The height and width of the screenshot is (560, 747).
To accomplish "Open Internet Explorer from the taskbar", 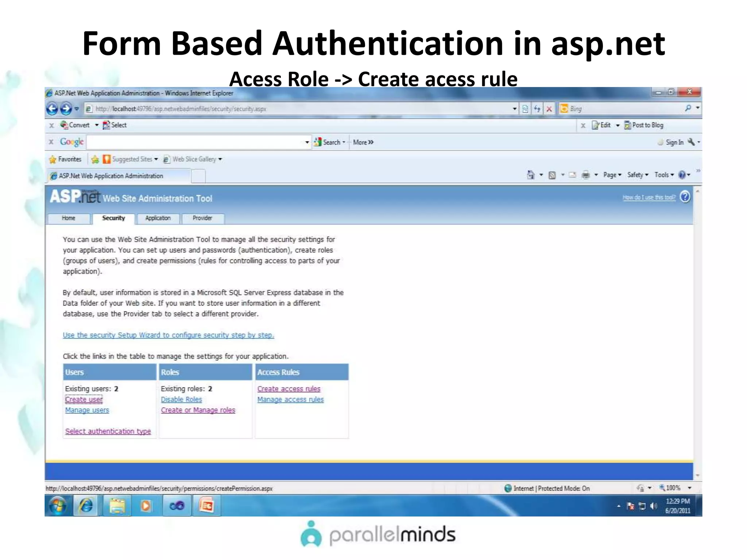I will (86, 506).
